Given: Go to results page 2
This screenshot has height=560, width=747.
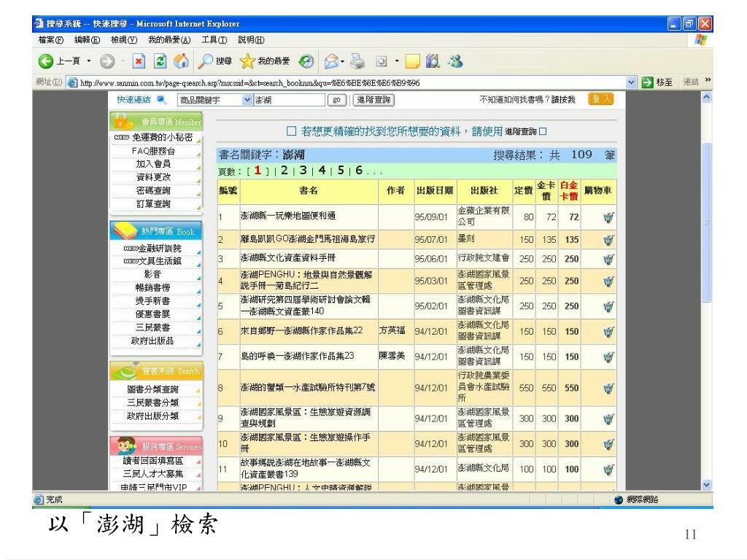Looking at the screenshot, I should [285, 171].
